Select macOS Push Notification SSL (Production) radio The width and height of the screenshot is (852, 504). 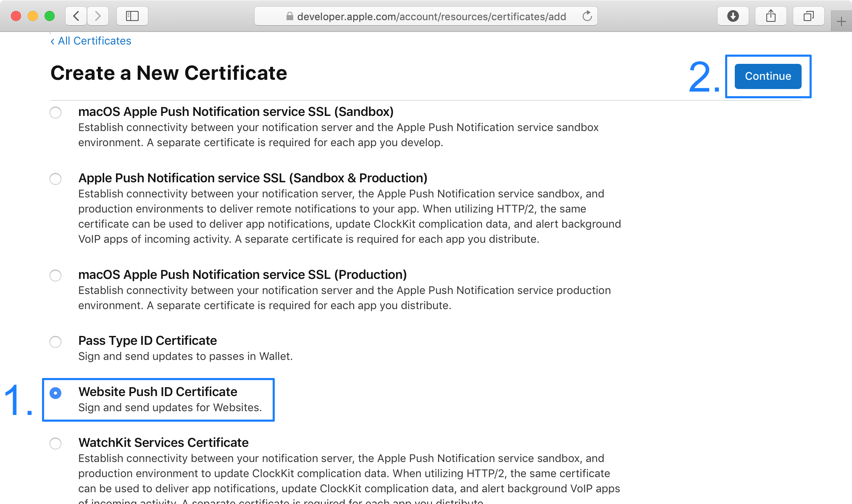(55, 276)
